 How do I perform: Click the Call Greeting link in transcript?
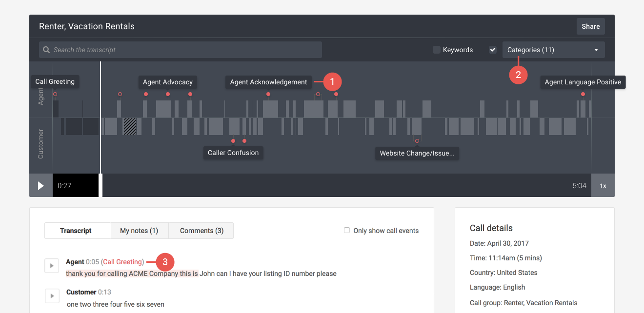click(x=122, y=262)
